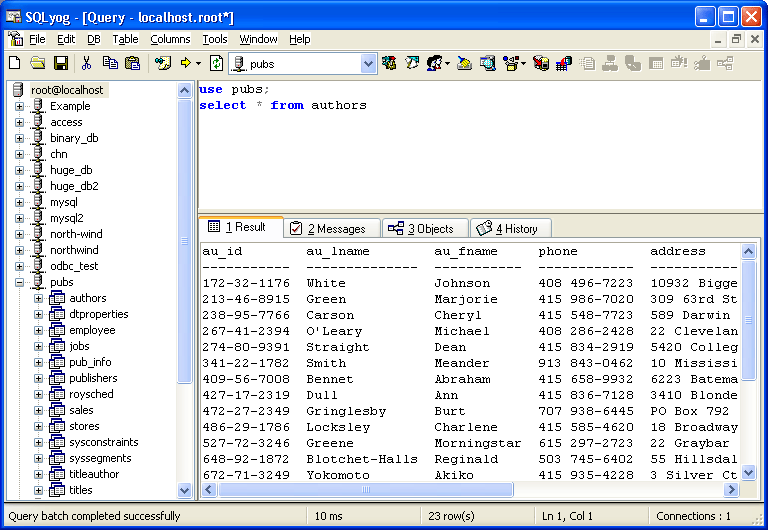
Task: Select the odbc_test database
Action: (74, 266)
